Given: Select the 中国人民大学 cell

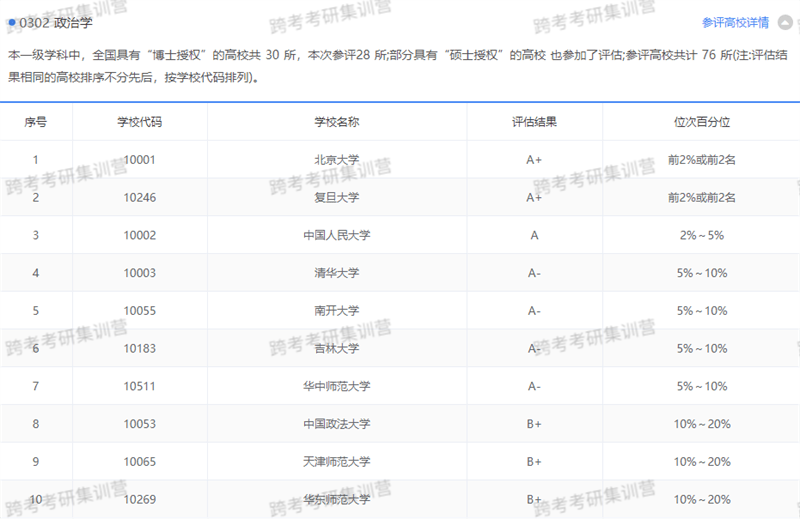Looking at the screenshot, I should coord(337,235).
